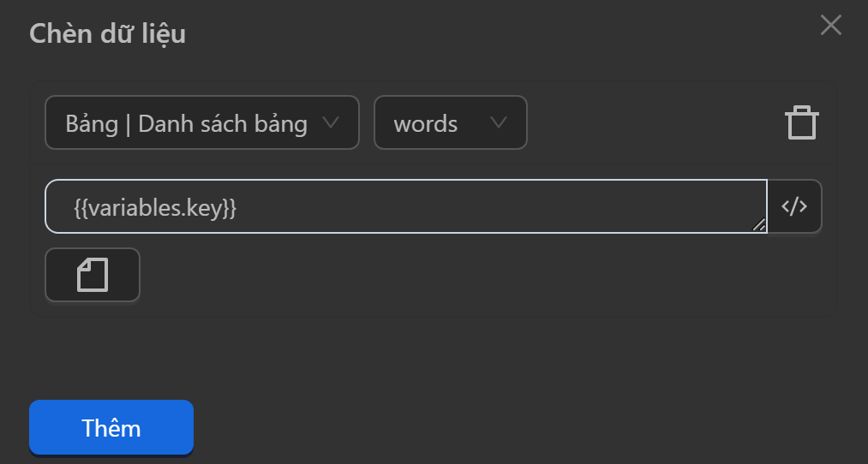
Task: Click the textarea resize handle corner
Action: pyautogui.click(x=759, y=225)
